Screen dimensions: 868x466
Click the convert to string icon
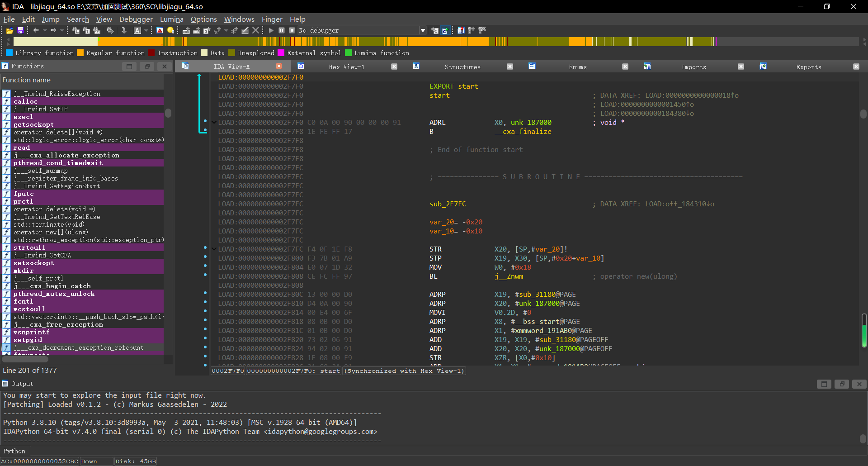pyautogui.click(x=207, y=30)
